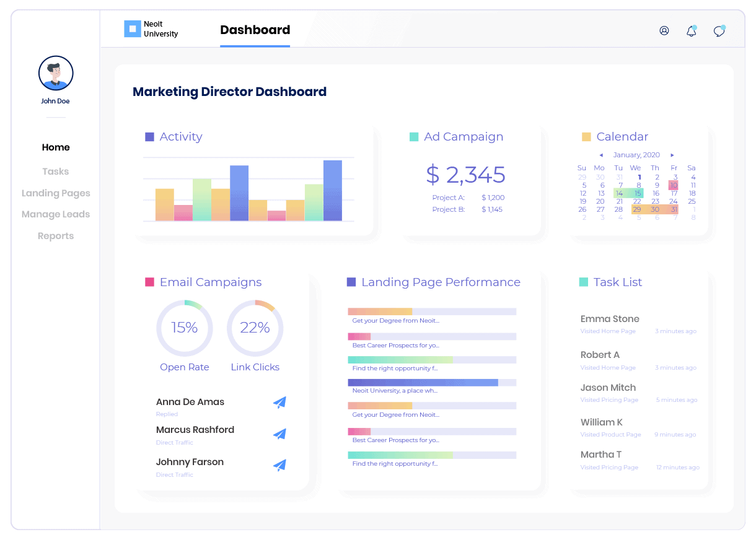The height and width of the screenshot is (540, 756).
Task: Click 'Neoit University, a place wh...' label
Action: pyautogui.click(x=395, y=391)
